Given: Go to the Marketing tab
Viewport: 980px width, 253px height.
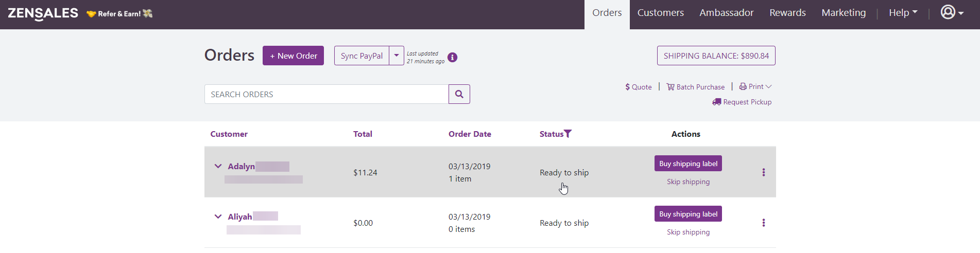Looking at the screenshot, I should (x=844, y=13).
